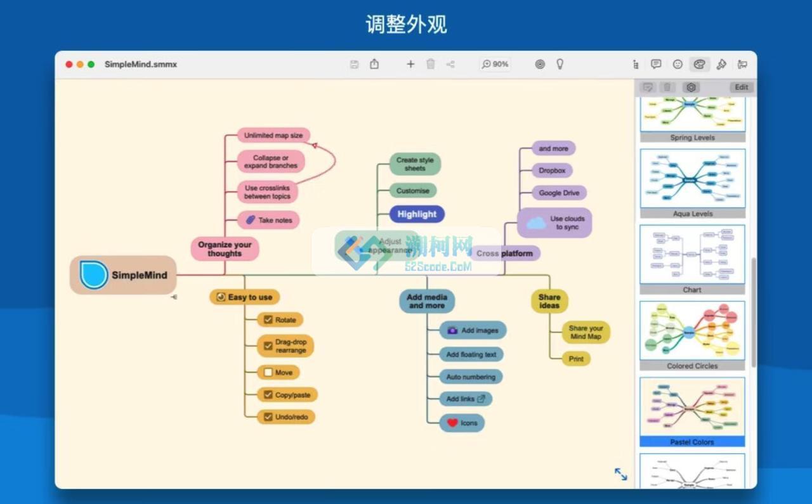Click the toolbar trash delete icon
The image size is (812, 504).
pyautogui.click(x=431, y=64)
